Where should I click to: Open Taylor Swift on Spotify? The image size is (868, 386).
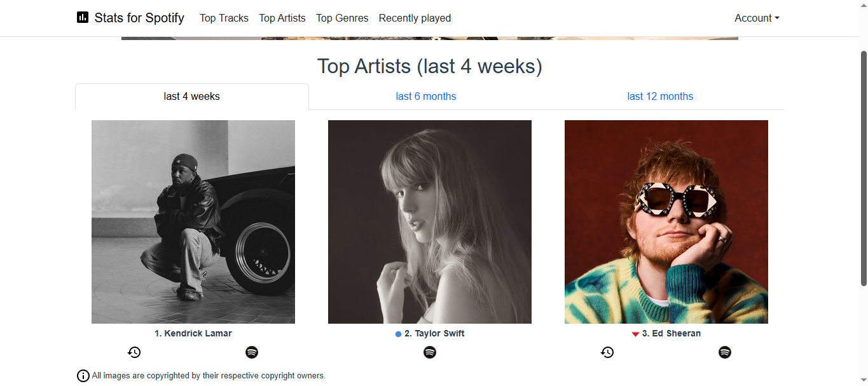(x=430, y=352)
